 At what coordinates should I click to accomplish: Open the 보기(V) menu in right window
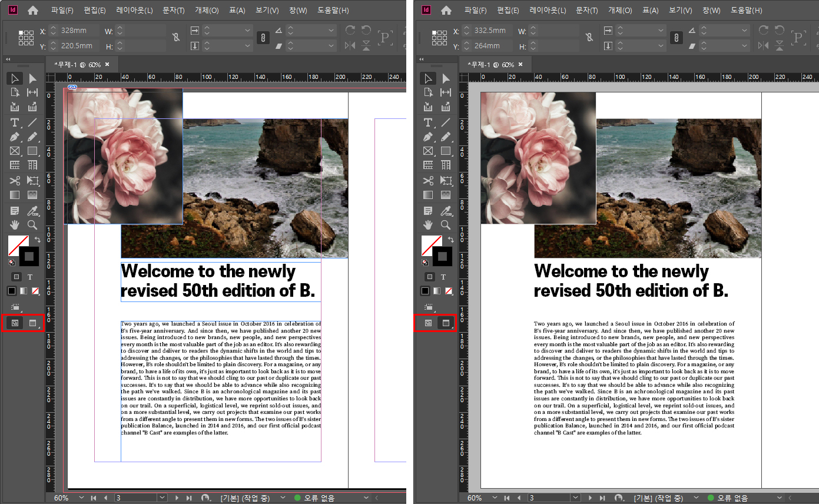point(681,11)
